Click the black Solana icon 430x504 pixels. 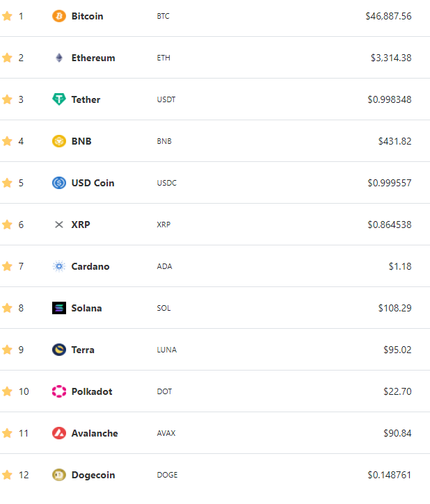tap(59, 308)
